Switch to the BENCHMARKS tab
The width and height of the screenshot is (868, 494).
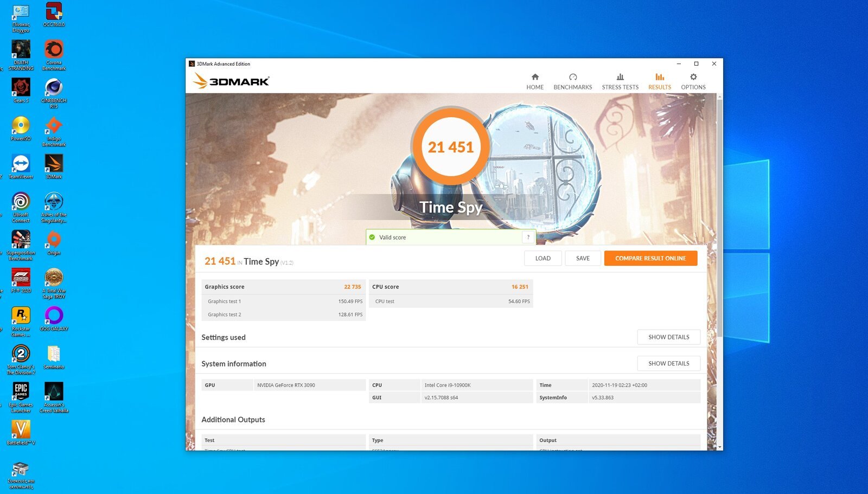tap(573, 81)
